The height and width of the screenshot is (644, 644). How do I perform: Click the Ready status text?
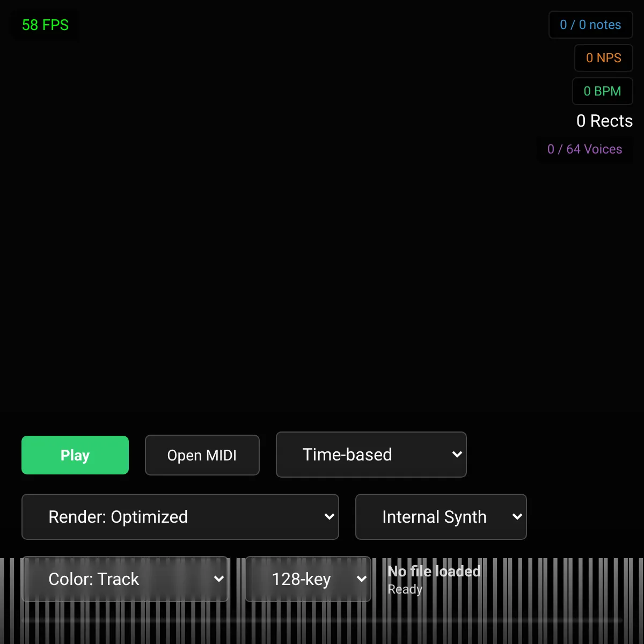click(405, 589)
